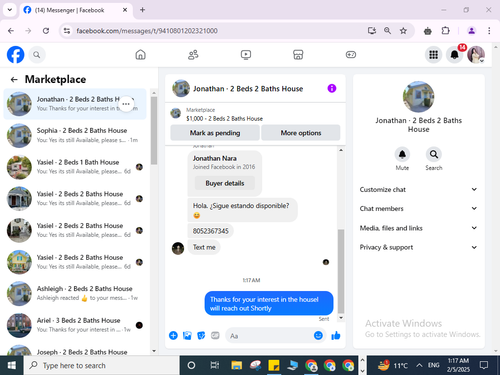Open Chrome three-dot menu
The height and width of the screenshot is (375, 500).
[x=489, y=31]
